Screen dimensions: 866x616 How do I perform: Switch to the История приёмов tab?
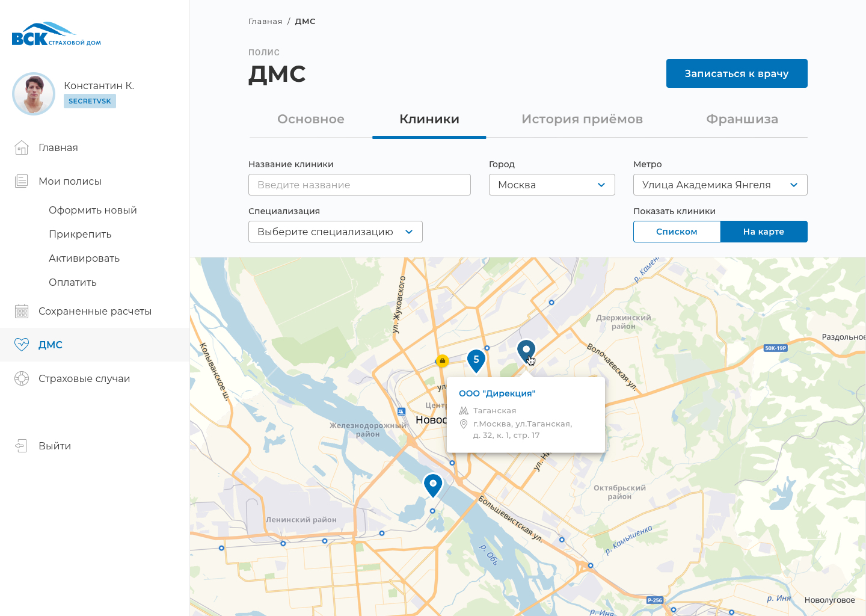(x=582, y=119)
